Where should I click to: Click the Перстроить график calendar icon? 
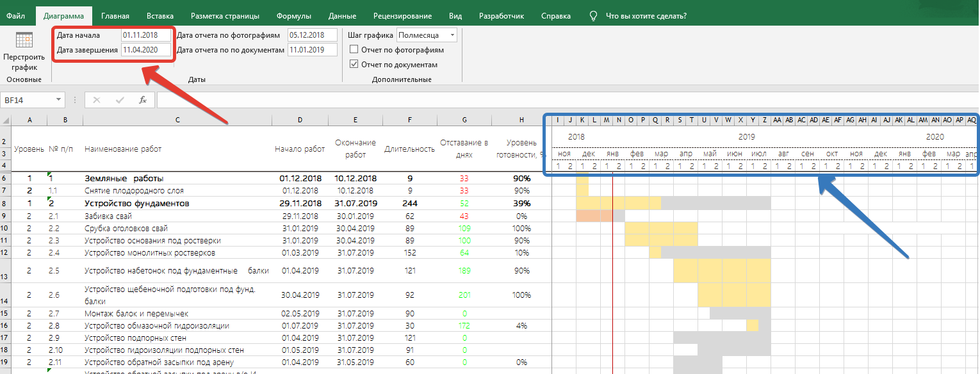24,40
